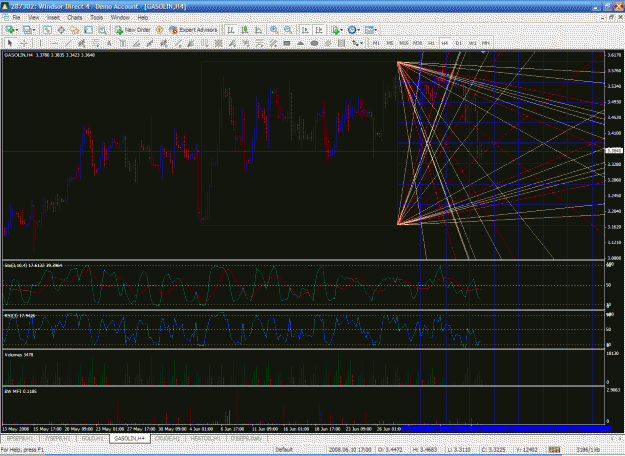
Task: Zoom out of the chart
Action: tap(288, 30)
